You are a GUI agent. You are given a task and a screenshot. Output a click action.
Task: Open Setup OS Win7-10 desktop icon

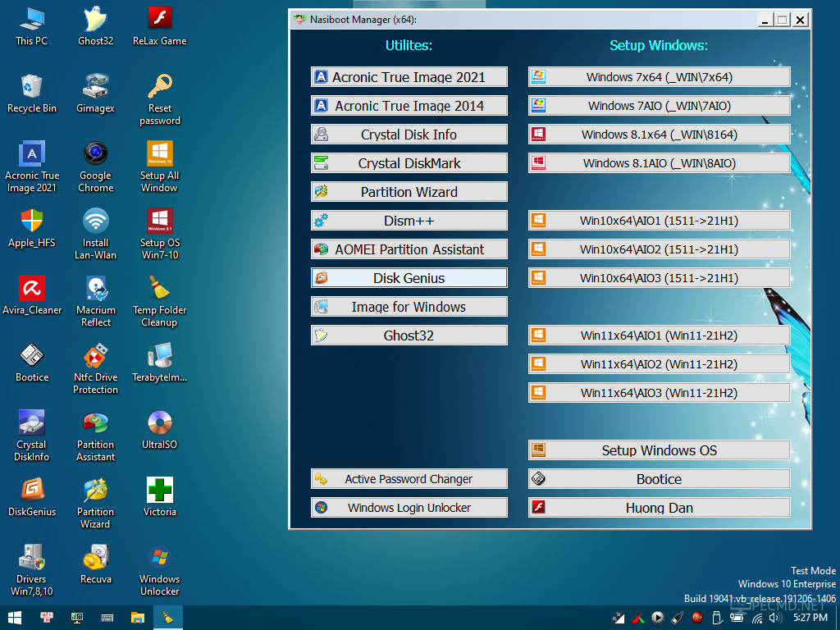tap(160, 234)
